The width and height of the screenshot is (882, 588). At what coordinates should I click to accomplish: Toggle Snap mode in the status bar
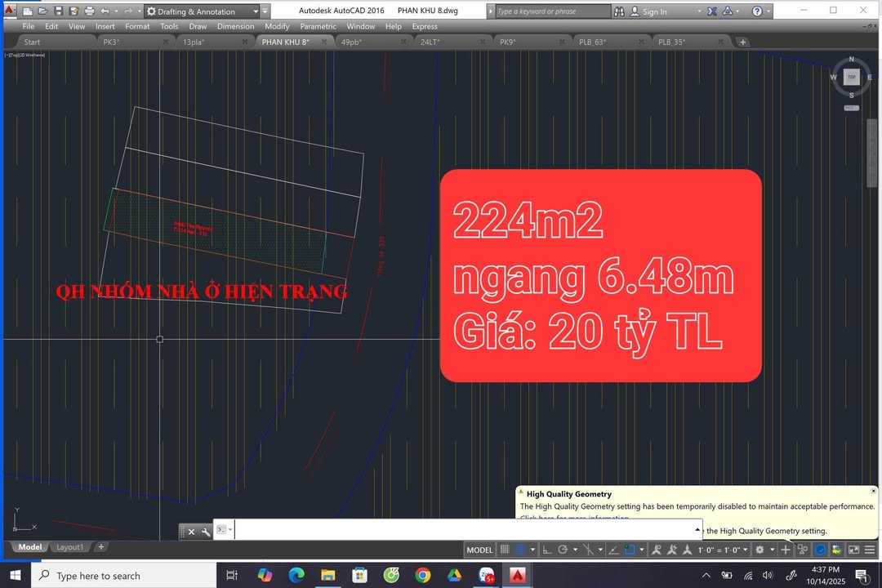[519, 549]
